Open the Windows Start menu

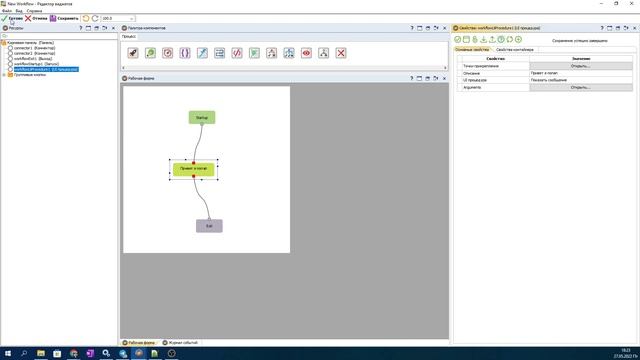pyautogui.click(x=7, y=353)
